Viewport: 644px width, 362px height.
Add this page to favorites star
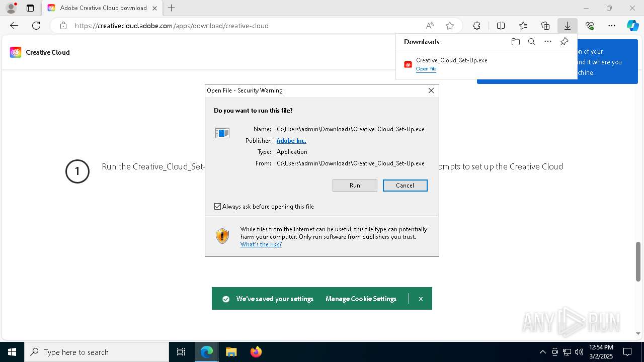coord(450,26)
